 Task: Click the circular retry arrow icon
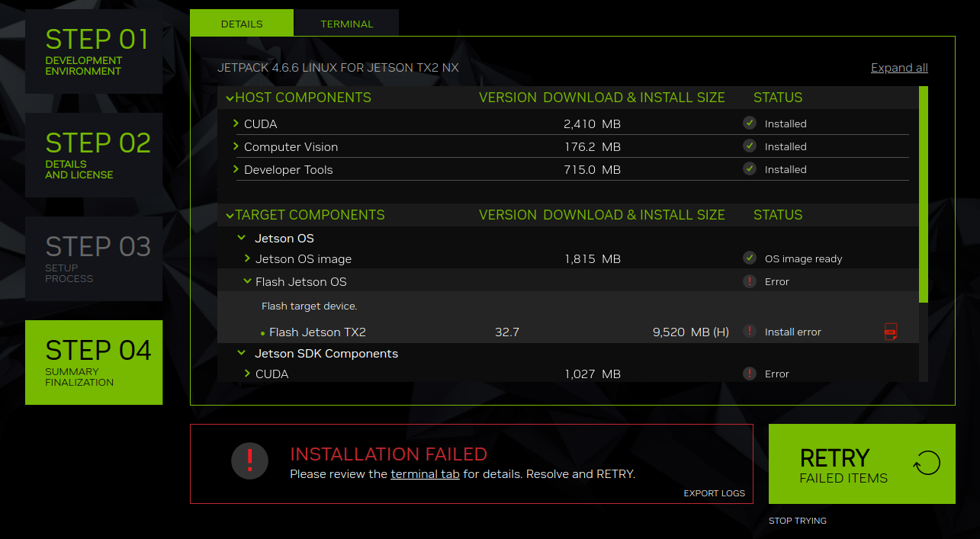[x=927, y=463]
